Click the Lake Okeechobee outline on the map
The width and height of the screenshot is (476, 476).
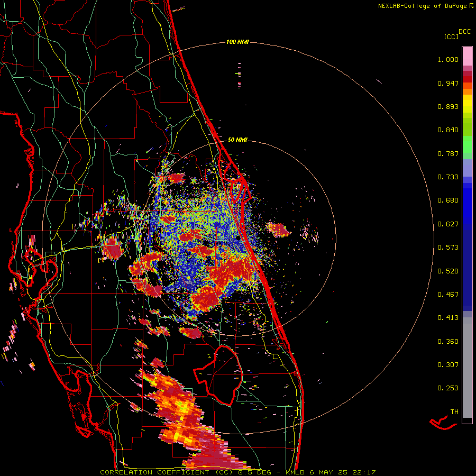(x=218, y=375)
